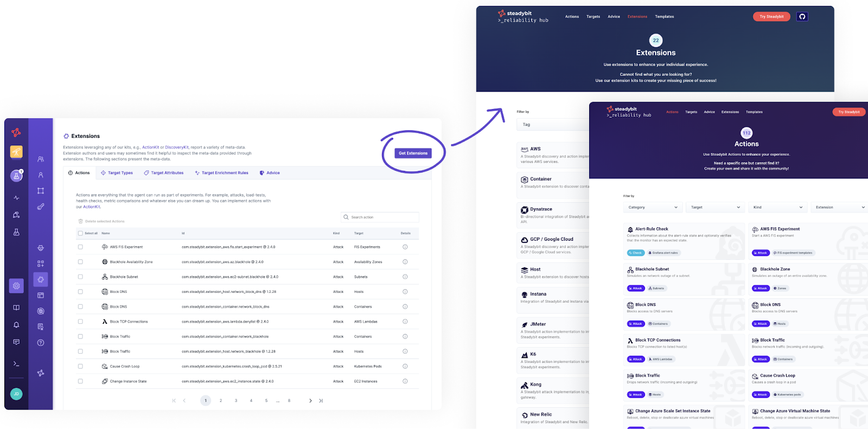This screenshot has width=868, height=429.
Task: Open the yellow telescope Explore icon
Action: (x=16, y=152)
